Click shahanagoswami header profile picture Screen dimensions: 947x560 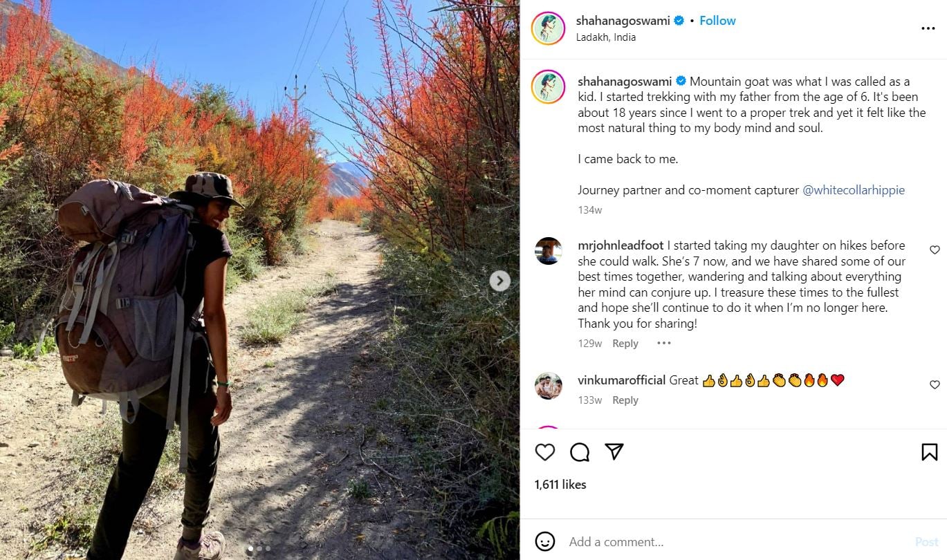pyautogui.click(x=549, y=28)
